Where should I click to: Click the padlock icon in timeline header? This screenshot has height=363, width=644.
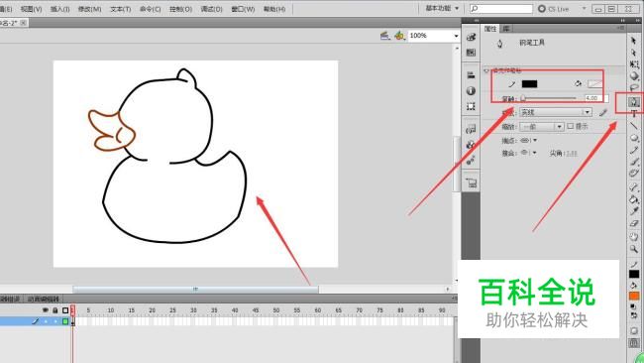pyautogui.click(x=55, y=310)
